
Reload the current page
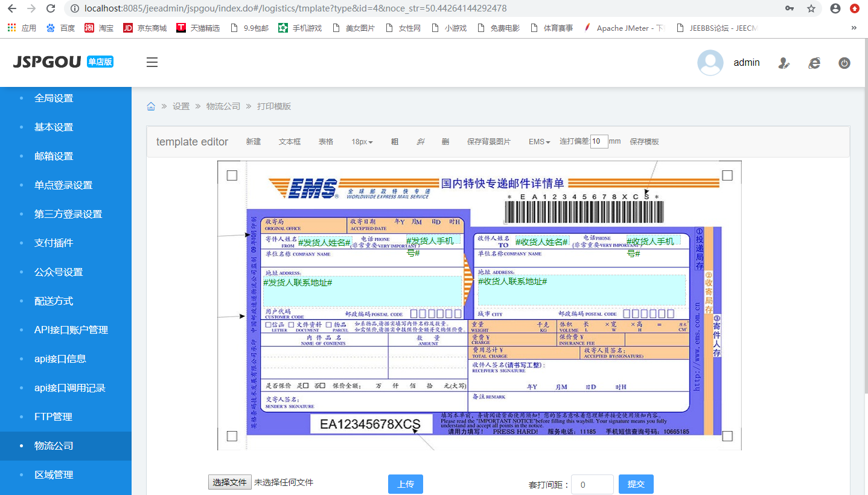coord(51,8)
